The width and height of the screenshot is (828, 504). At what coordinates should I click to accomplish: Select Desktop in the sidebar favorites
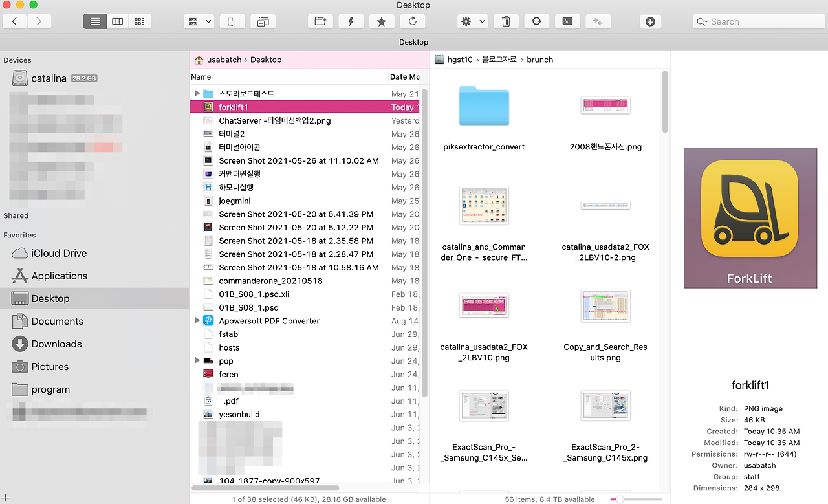94,298
